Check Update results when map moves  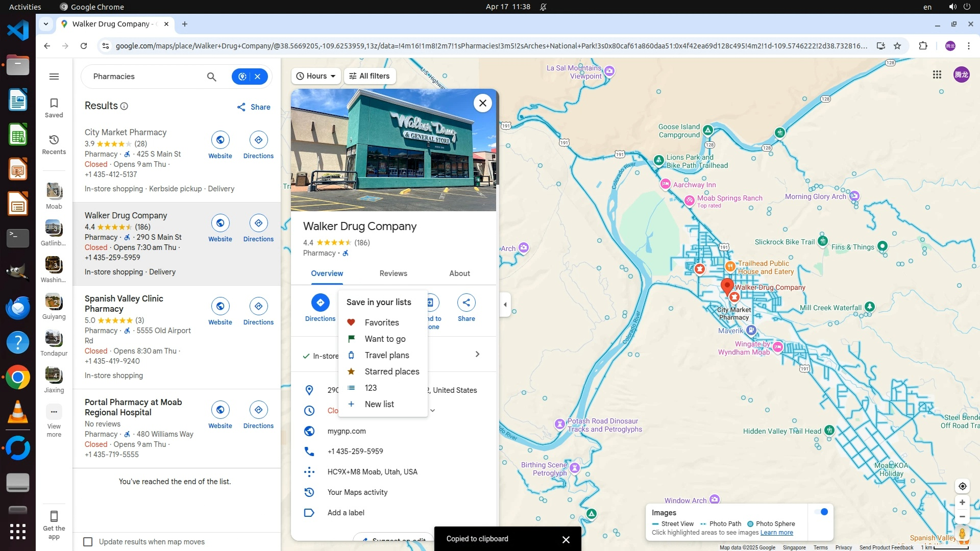click(88, 542)
